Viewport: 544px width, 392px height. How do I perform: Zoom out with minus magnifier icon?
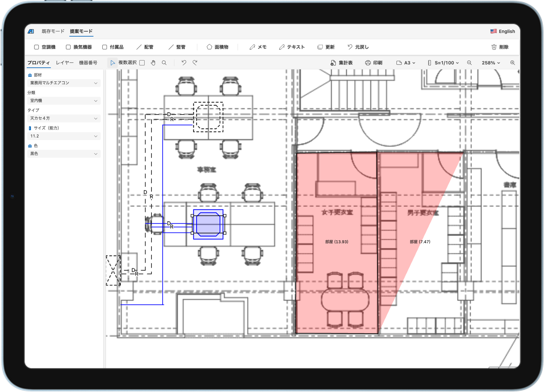[x=469, y=63]
